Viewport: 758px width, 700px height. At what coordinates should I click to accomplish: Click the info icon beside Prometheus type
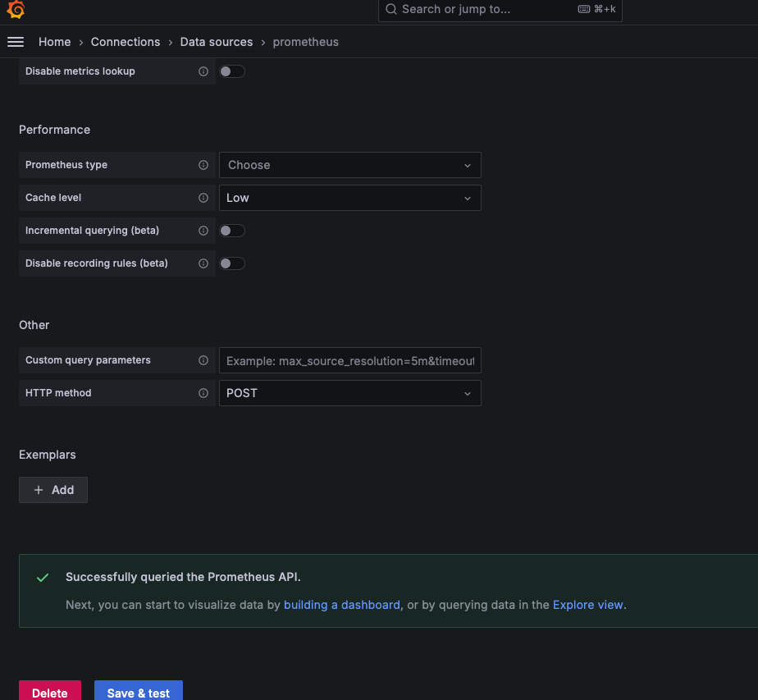click(203, 165)
